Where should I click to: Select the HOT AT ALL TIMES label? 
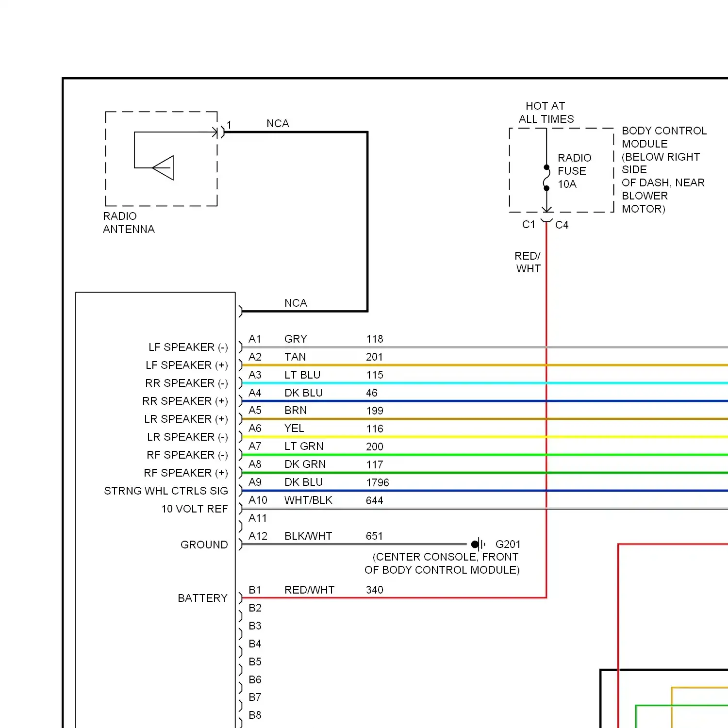pyautogui.click(x=546, y=113)
